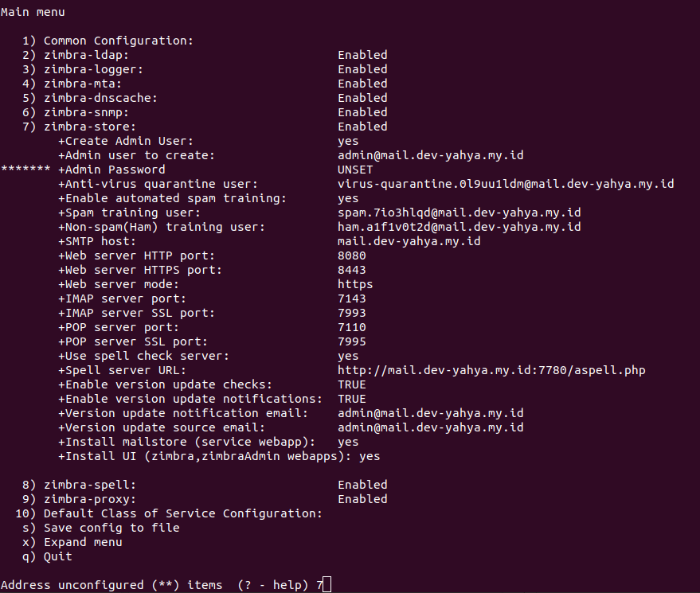This screenshot has width=700, height=593.
Task: Click the Spam training user address
Action: click(x=459, y=213)
